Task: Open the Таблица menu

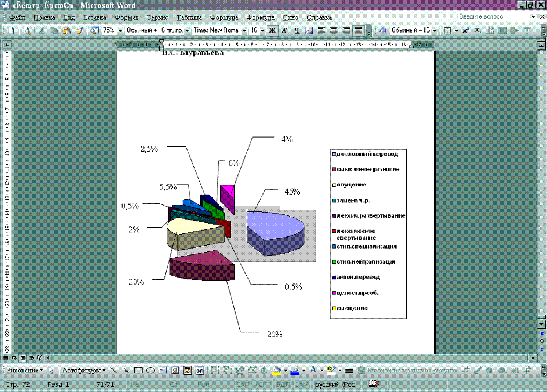Action: pos(189,17)
